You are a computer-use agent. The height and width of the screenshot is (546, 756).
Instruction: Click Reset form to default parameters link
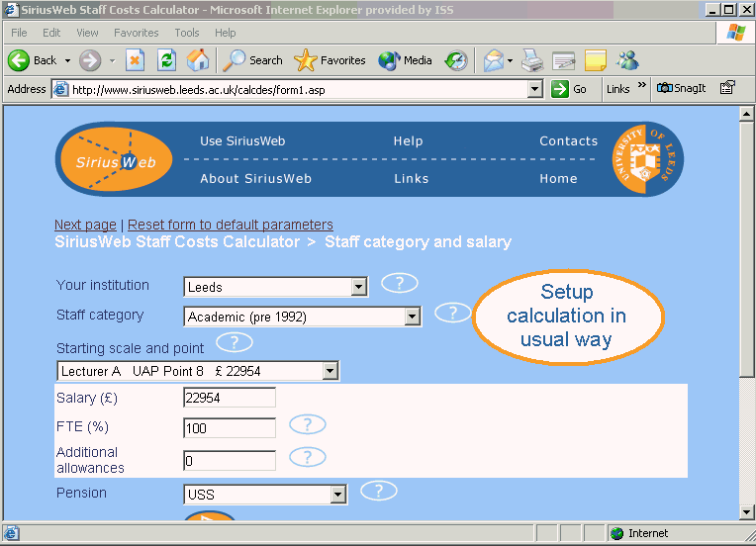(x=231, y=225)
